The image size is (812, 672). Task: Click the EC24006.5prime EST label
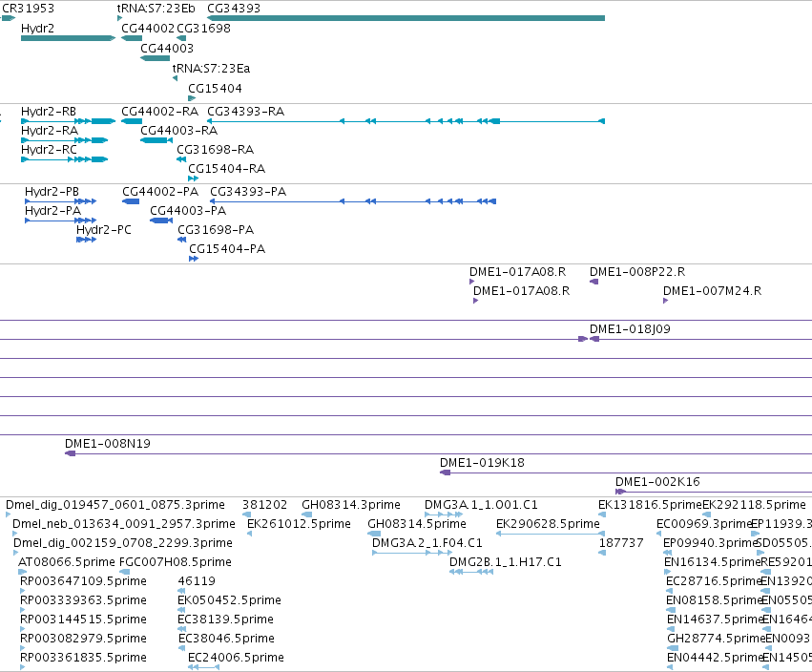coord(236,659)
